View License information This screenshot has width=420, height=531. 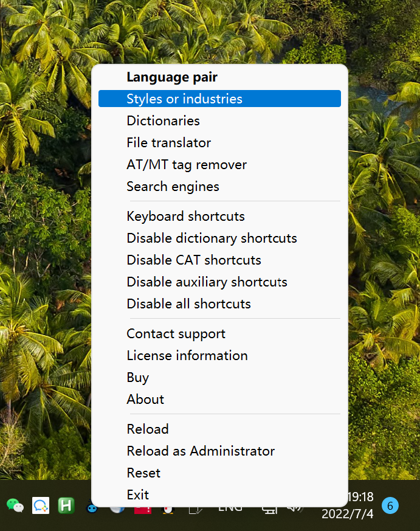click(187, 356)
